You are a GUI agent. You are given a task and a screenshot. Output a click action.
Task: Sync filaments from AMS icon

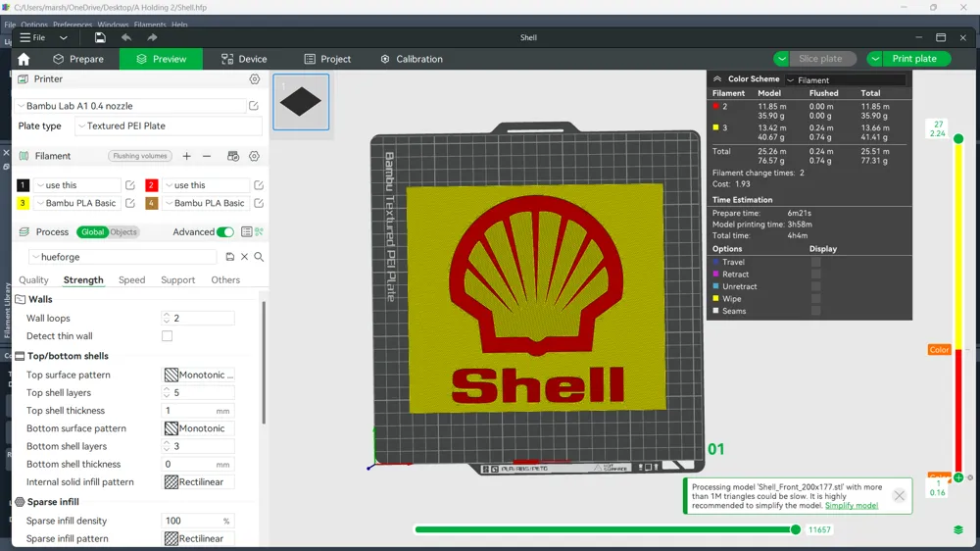[x=233, y=156]
